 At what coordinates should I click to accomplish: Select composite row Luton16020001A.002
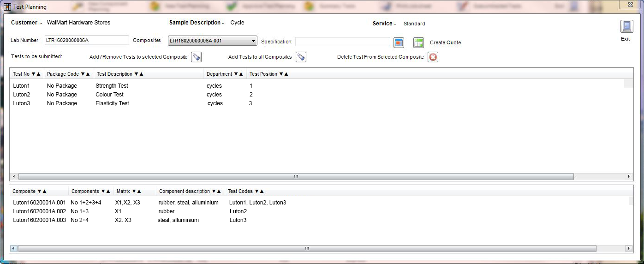[39, 211]
